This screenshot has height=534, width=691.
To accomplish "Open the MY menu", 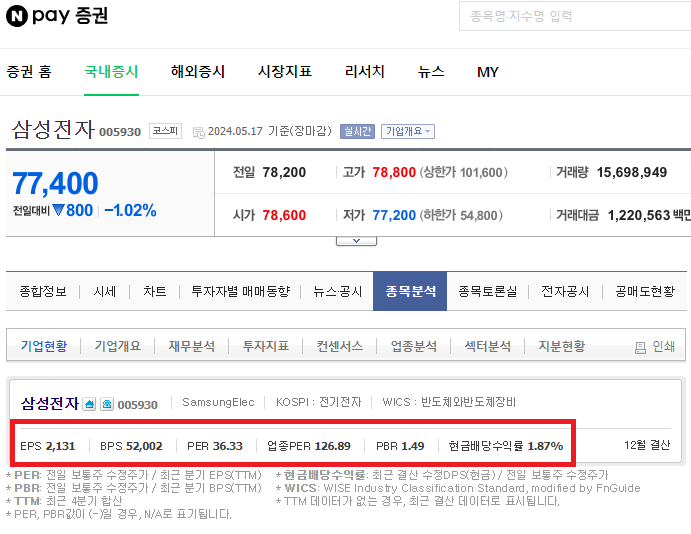I will 488,72.
